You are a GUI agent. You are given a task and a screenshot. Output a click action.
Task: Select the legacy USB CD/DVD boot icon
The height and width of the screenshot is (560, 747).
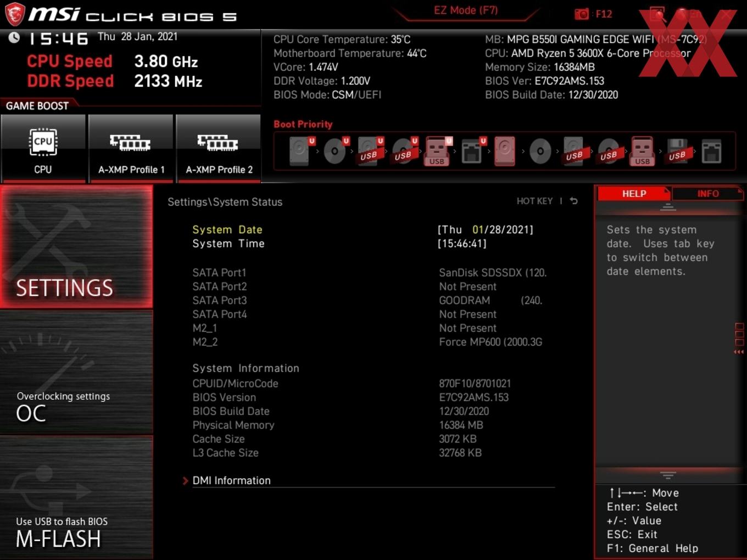(x=609, y=151)
